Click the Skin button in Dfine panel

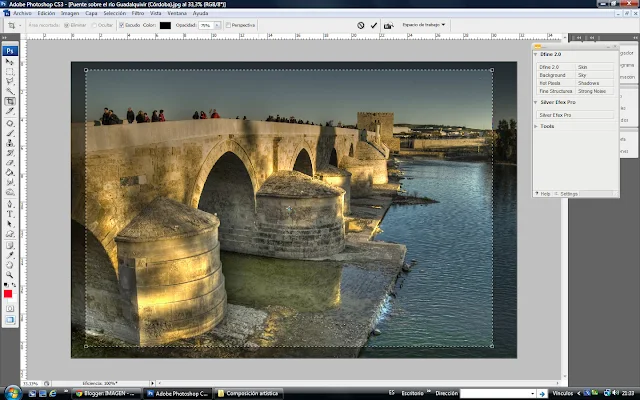coord(595,67)
